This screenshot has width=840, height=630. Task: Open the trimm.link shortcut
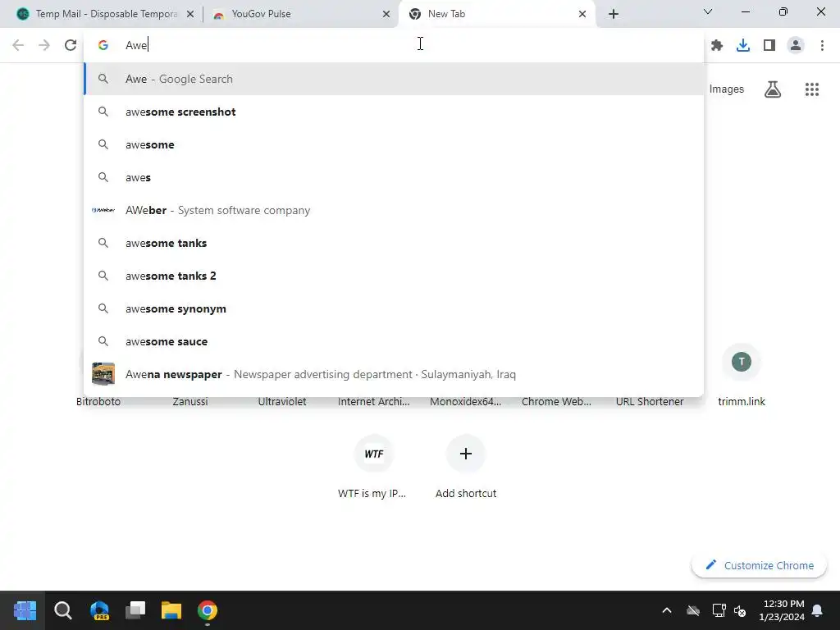[x=742, y=375]
